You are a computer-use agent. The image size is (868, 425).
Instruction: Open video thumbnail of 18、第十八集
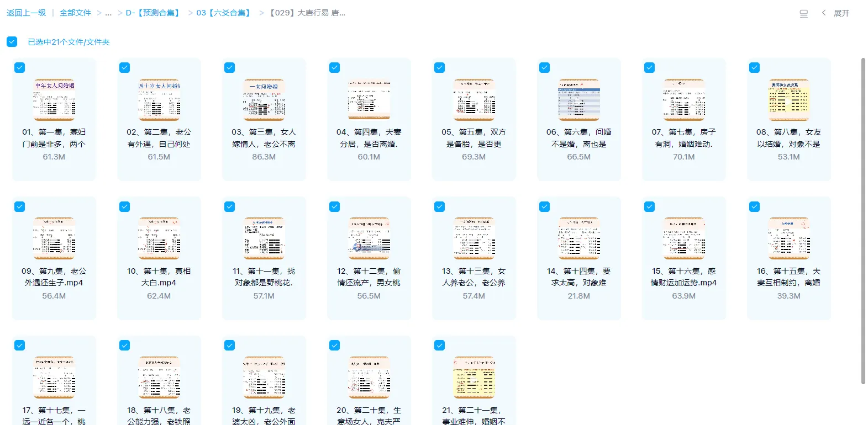pos(159,377)
